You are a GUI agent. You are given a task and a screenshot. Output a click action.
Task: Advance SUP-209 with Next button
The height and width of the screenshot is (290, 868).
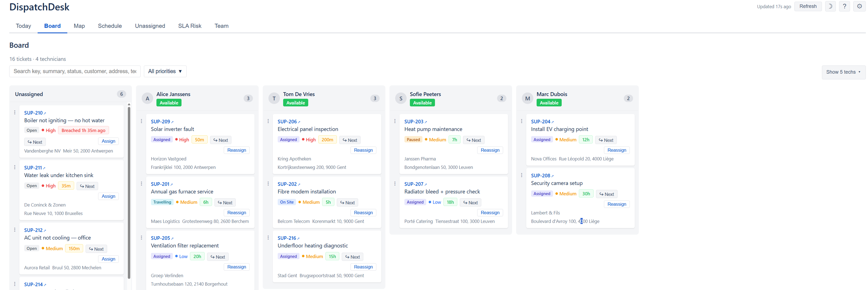click(x=221, y=140)
